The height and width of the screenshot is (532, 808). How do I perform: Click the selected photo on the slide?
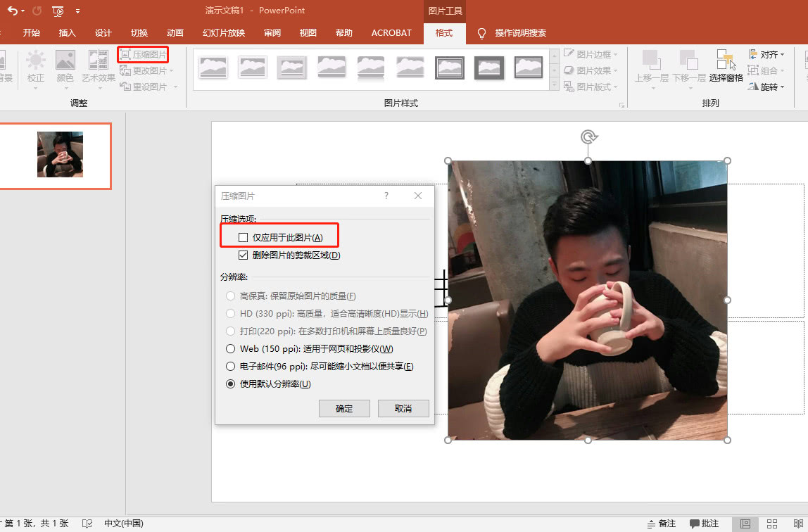pos(588,300)
